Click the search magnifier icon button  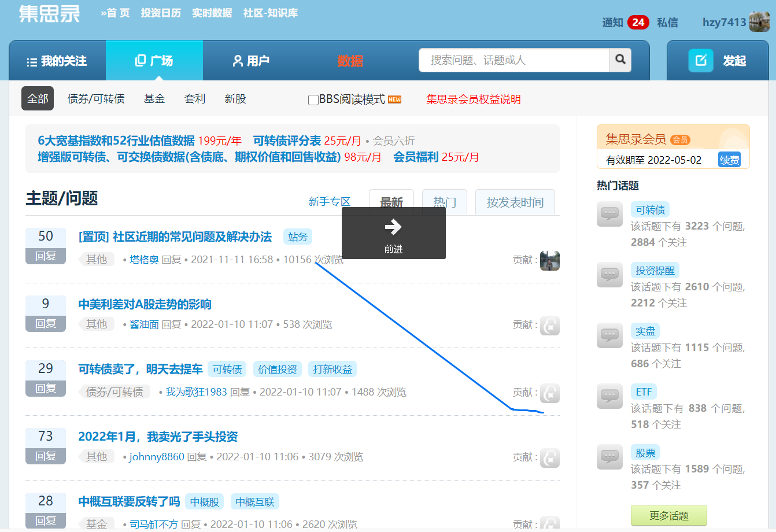[x=620, y=60]
